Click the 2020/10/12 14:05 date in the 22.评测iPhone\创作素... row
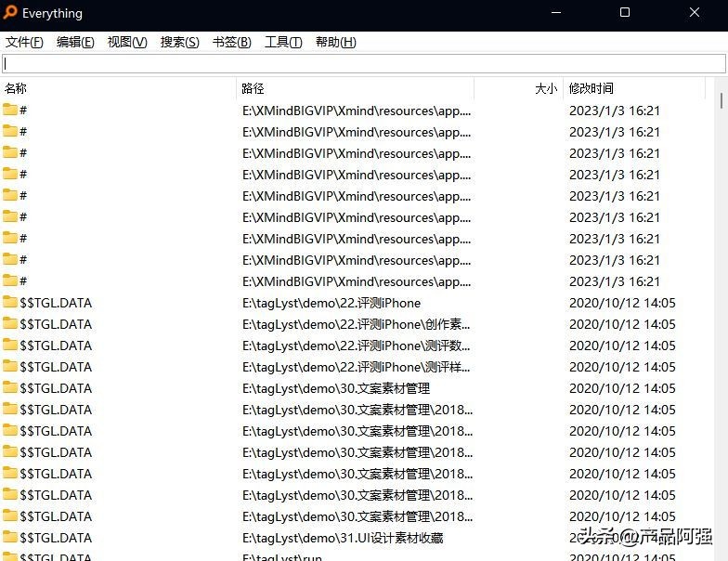728x561 pixels. pos(622,324)
